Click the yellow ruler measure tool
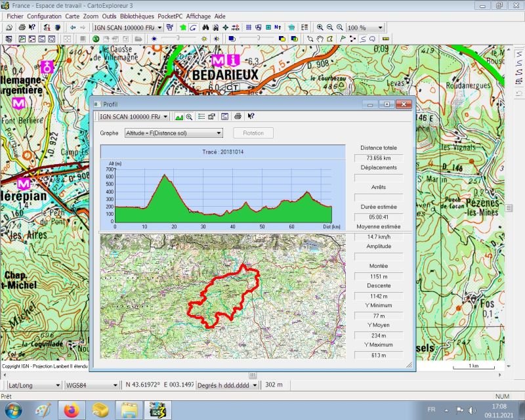The height and width of the screenshot is (420, 525). click(386, 39)
